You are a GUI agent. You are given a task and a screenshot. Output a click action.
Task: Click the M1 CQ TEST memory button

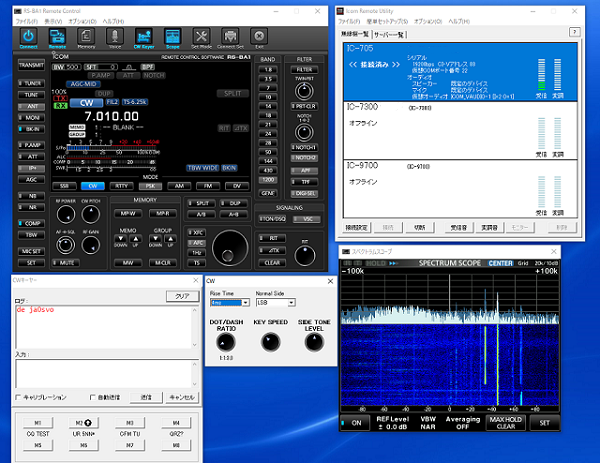[38, 423]
